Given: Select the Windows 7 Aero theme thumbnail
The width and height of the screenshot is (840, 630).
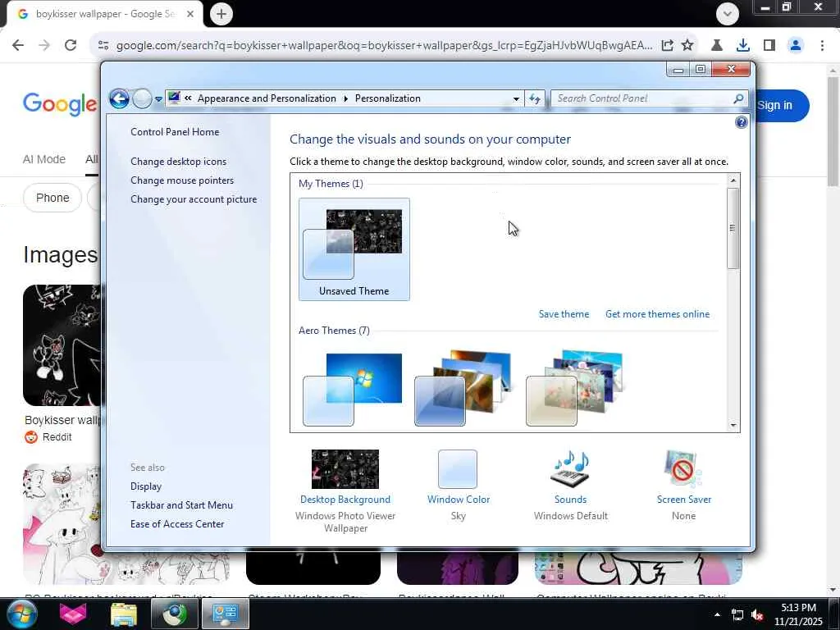Looking at the screenshot, I should click(x=353, y=390).
